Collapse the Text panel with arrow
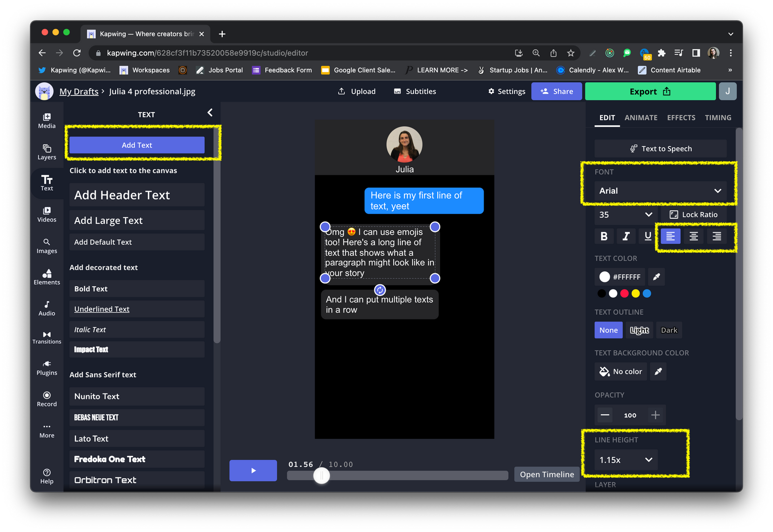 pyautogui.click(x=210, y=113)
